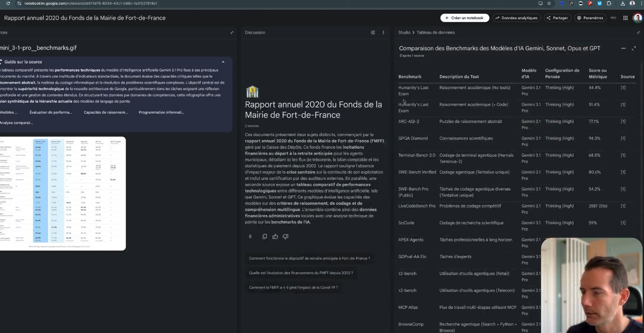Reload the page with the browser refresh icon
Screen dimensions: 644x333
point(8,3)
